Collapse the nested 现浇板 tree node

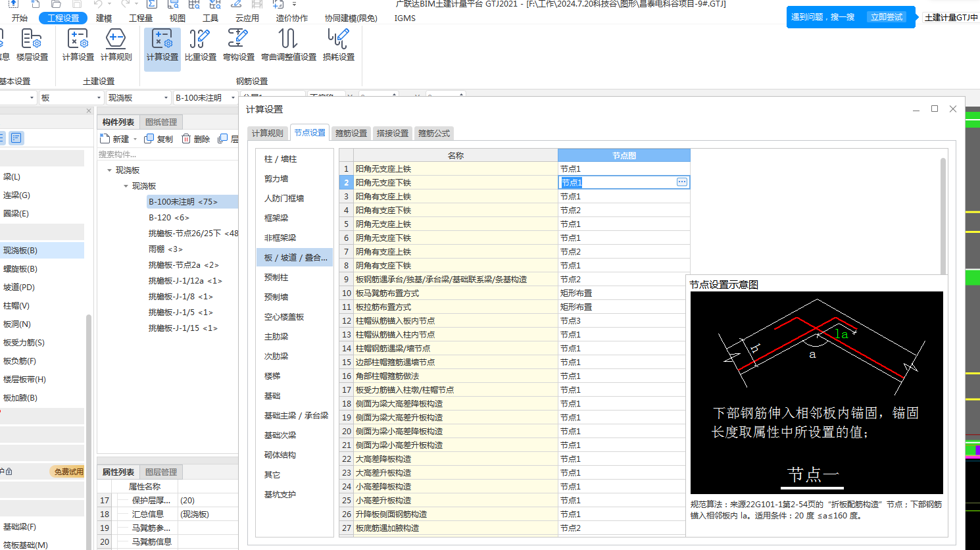126,186
